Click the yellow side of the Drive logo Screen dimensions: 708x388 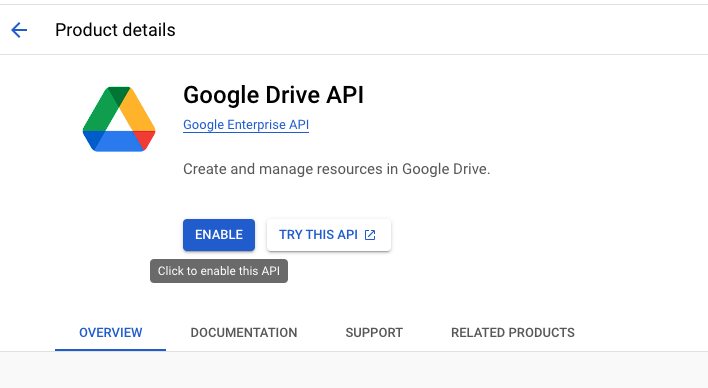coord(139,110)
